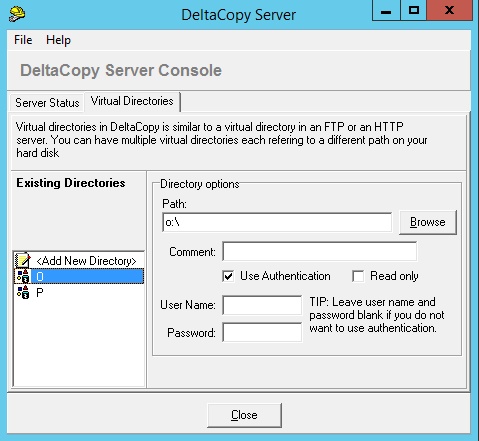Uncheck the Use Authentication checkbox

click(228, 276)
